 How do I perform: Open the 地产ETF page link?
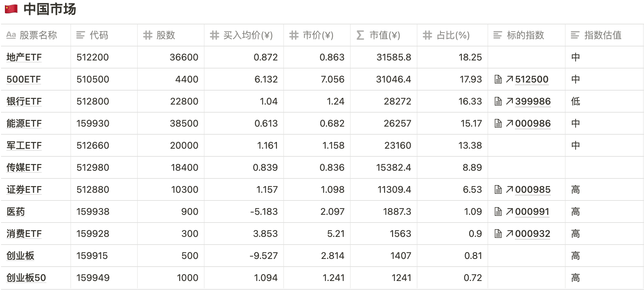click(x=24, y=57)
